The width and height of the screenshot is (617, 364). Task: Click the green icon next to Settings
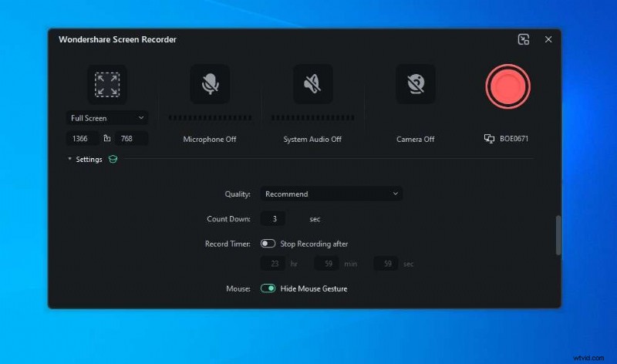coord(113,160)
